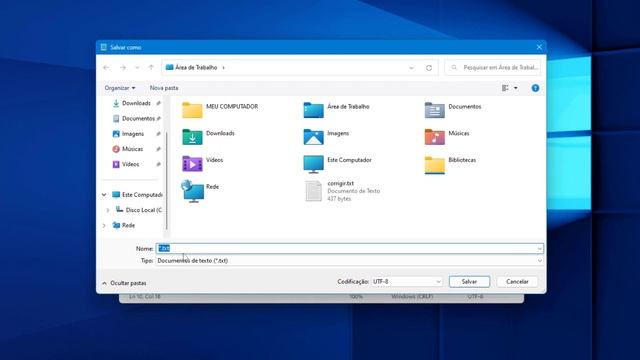
Task: Click the Salvar button
Action: coord(469,282)
